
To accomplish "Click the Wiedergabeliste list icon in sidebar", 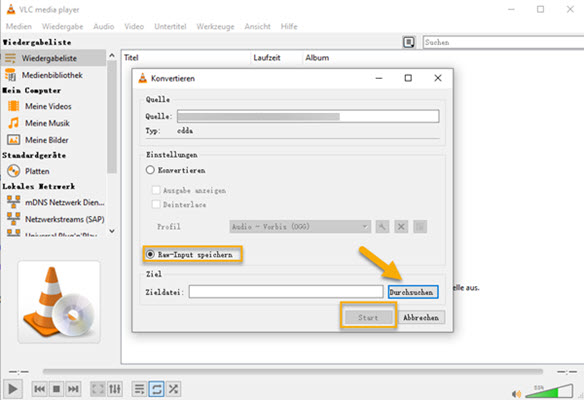I will coord(10,58).
